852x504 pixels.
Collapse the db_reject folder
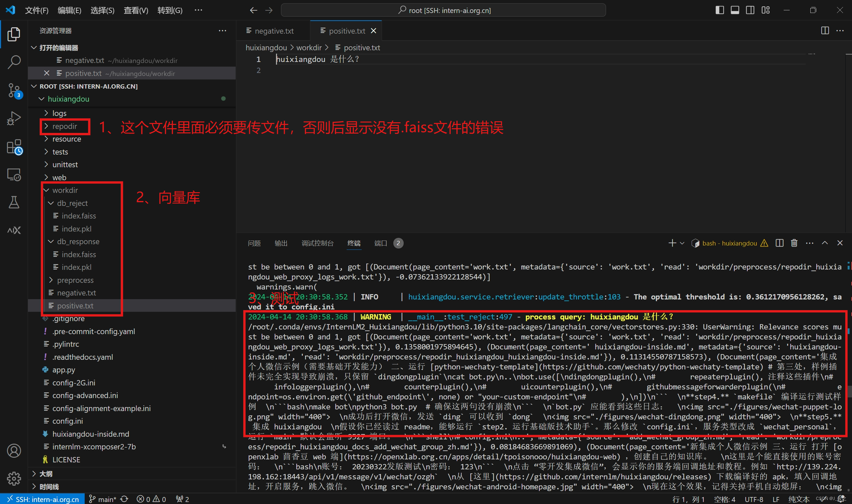tap(132, 203)
